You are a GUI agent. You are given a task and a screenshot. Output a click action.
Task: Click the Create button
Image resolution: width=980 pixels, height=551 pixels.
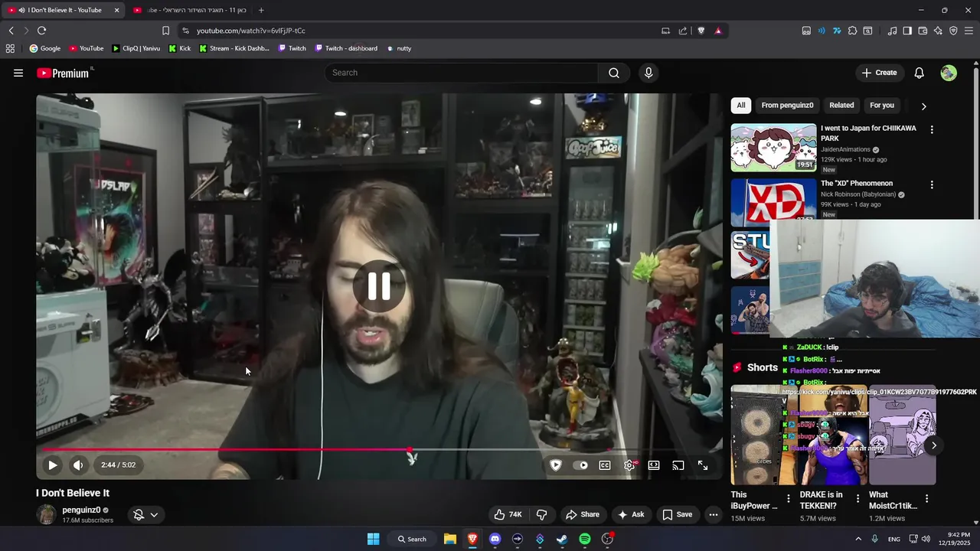[879, 73]
